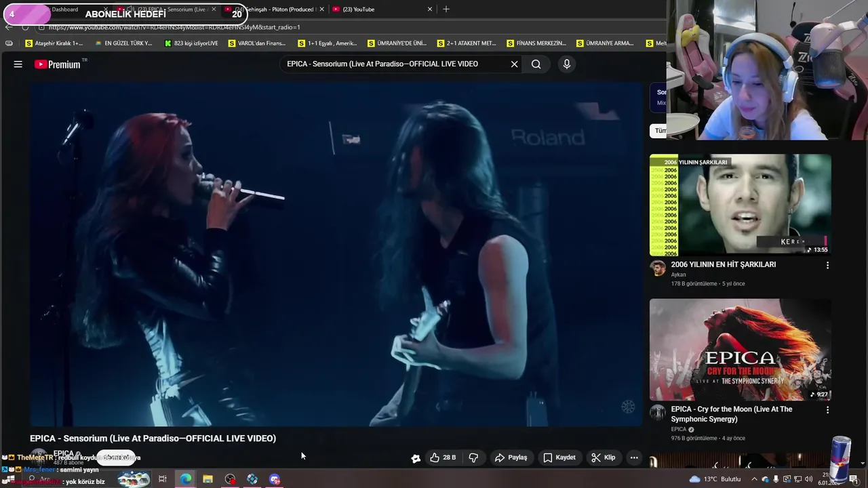The height and width of the screenshot is (488, 868).
Task: Switch to the '(23) YouTube' tab
Action: tap(382, 9)
